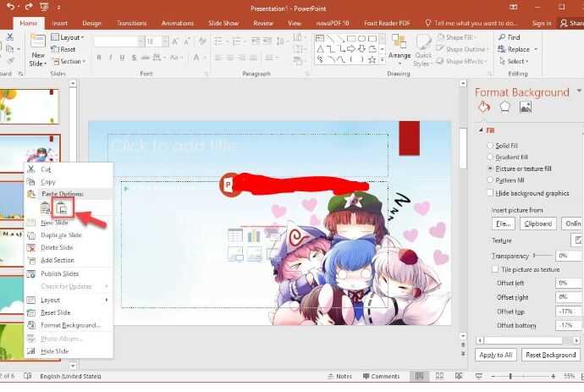Apply Italic formatting icon
584x392 pixels.
(111, 58)
